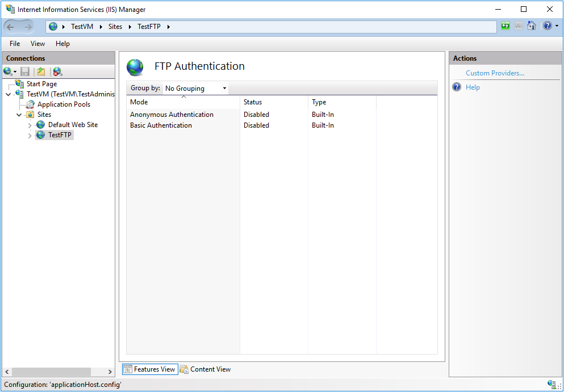Select Application Pools in Connections tree
This screenshot has height=392, width=564.
coord(64,104)
